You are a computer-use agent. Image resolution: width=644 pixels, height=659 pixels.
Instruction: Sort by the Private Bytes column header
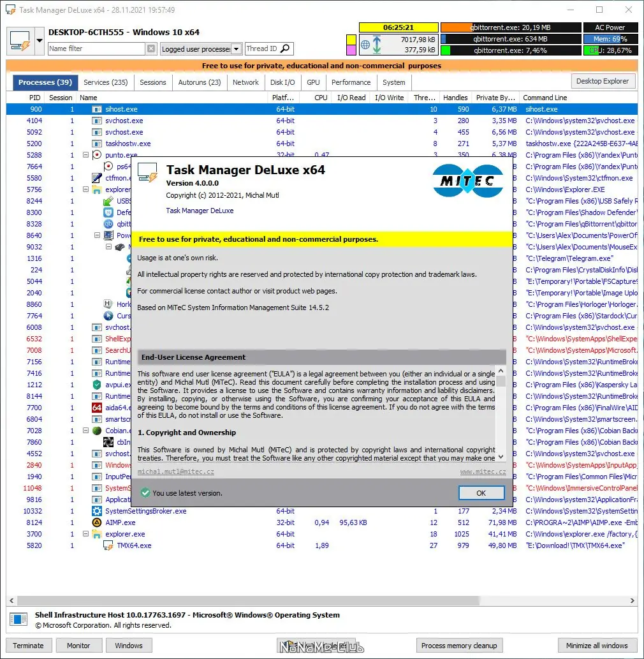[495, 98]
